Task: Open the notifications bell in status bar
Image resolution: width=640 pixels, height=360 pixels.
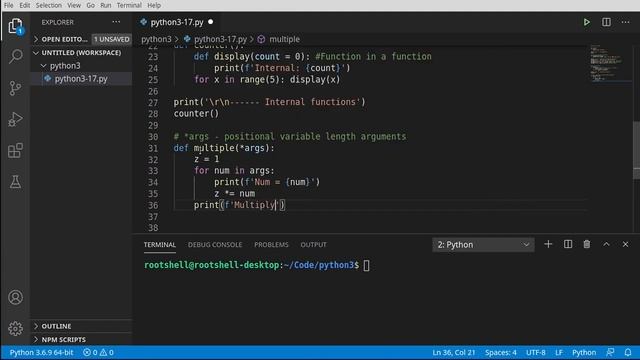Action: [628, 352]
